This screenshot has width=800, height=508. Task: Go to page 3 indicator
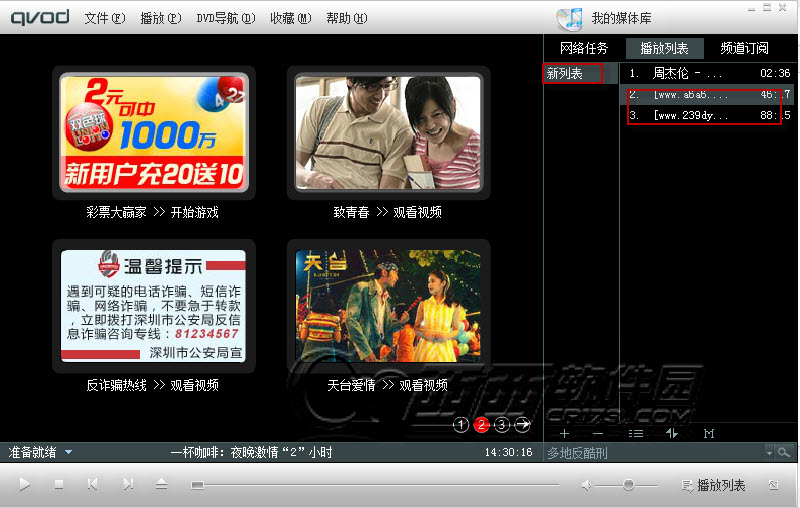[x=502, y=424]
